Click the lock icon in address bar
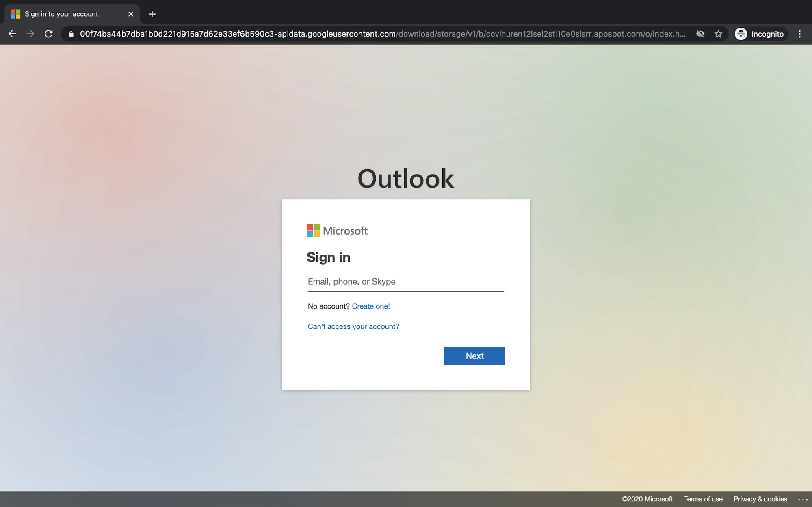Screen dimensions: 812x507 [71, 34]
